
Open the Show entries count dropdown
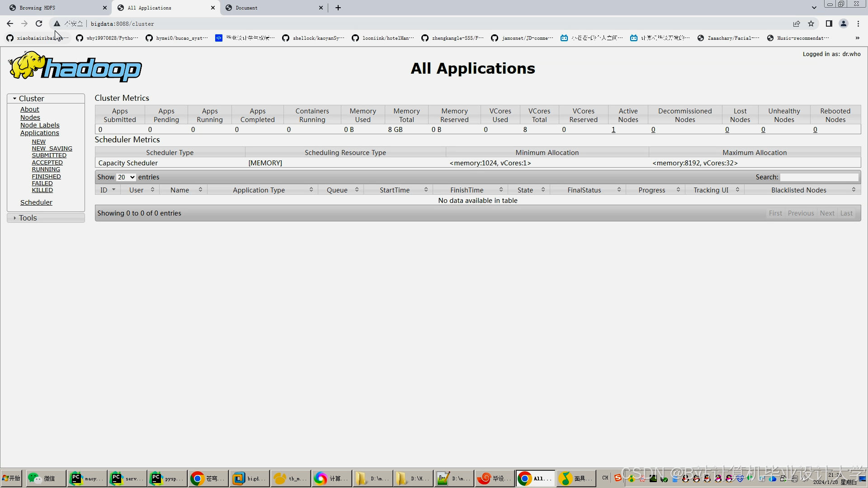[x=126, y=177]
